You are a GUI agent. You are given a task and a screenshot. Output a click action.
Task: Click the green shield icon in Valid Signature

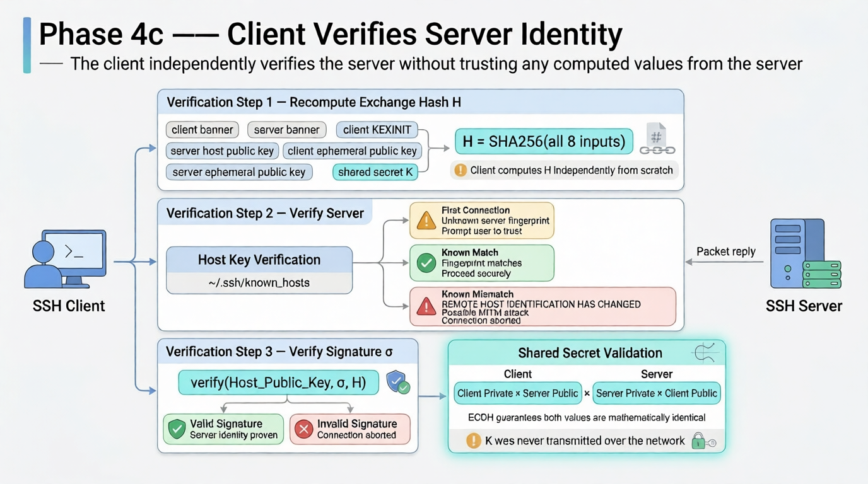(x=177, y=429)
